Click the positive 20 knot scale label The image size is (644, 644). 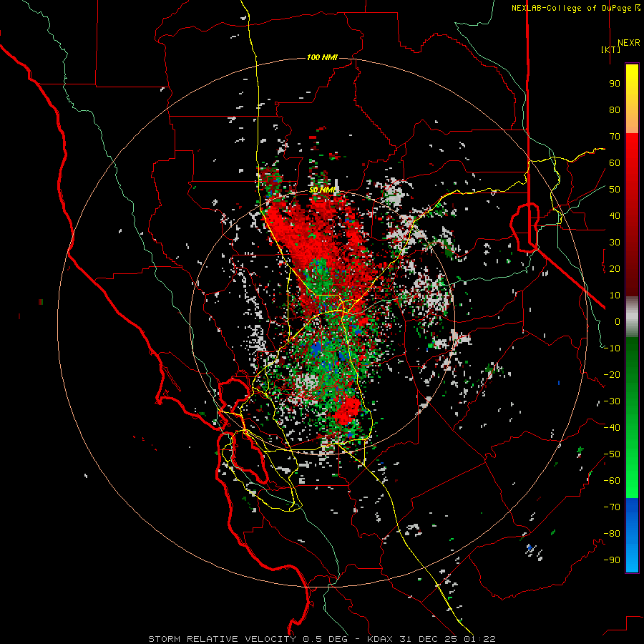(615, 269)
